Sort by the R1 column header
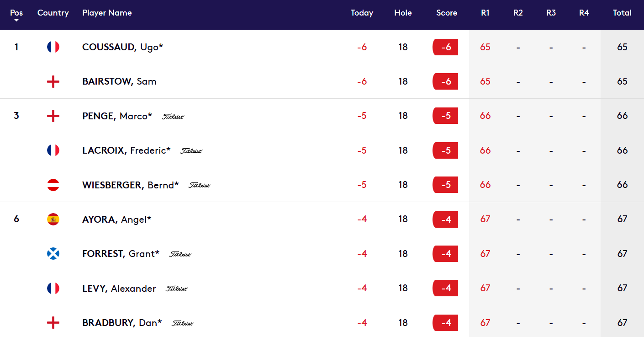 [x=485, y=13]
